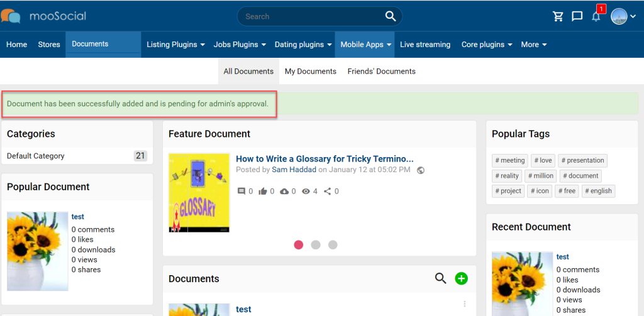Select the third carousel dot
Image resolution: width=644 pixels, height=316 pixels.
pos(333,244)
